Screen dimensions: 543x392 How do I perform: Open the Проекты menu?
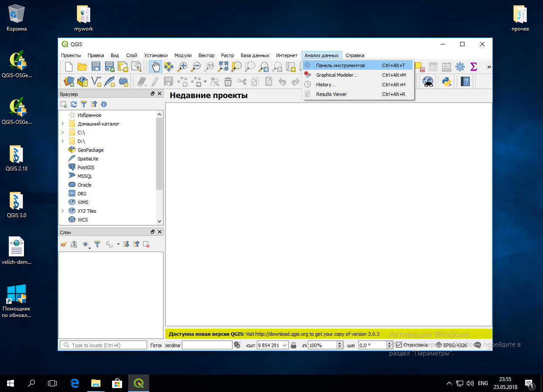71,55
